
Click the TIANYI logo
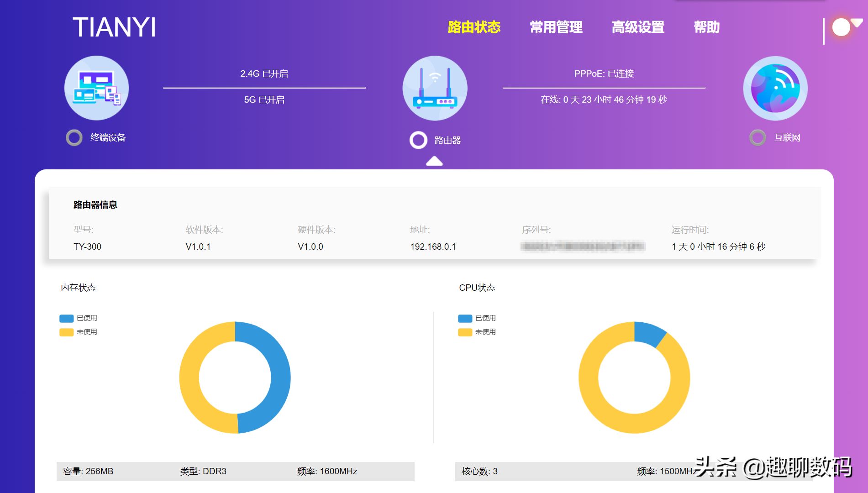[x=114, y=27]
